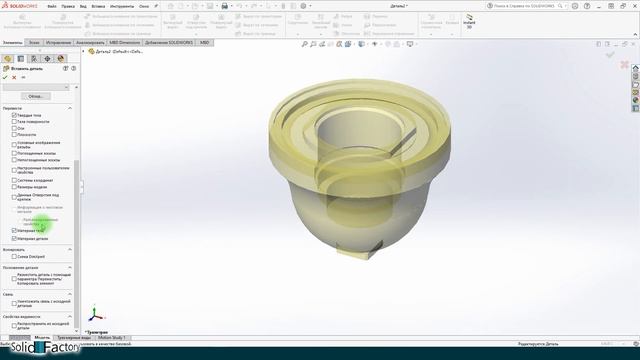Open the PropertyManager tab icon
Screen dimensions: 640x360
pos(21,59)
